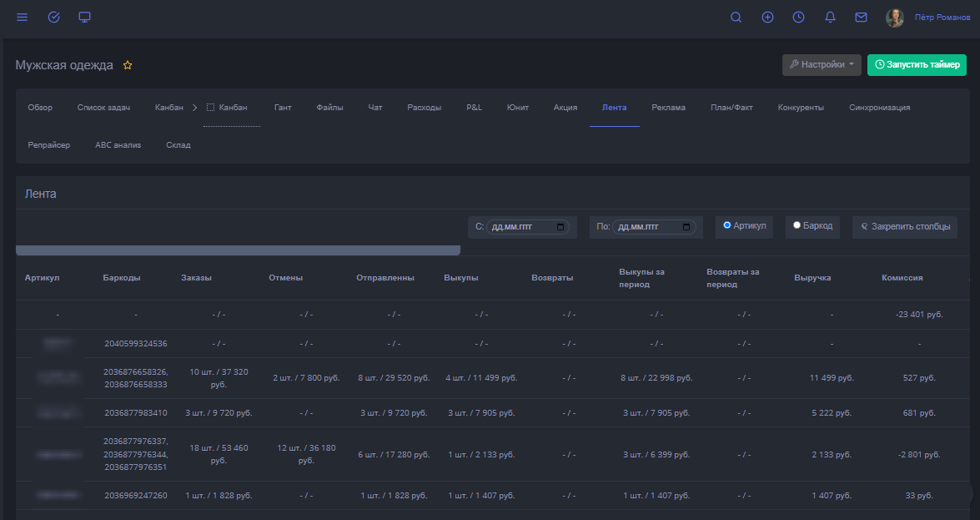Toggle Закрепить столбцы option

[904, 226]
